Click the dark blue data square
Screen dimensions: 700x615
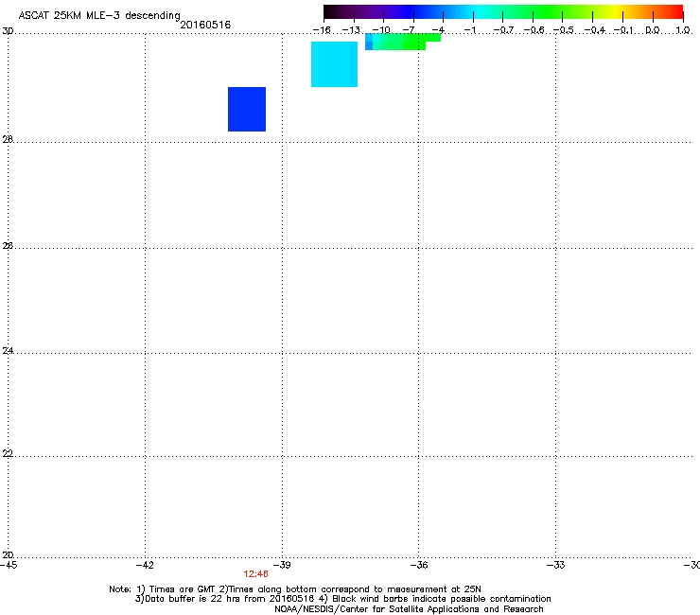click(247, 110)
